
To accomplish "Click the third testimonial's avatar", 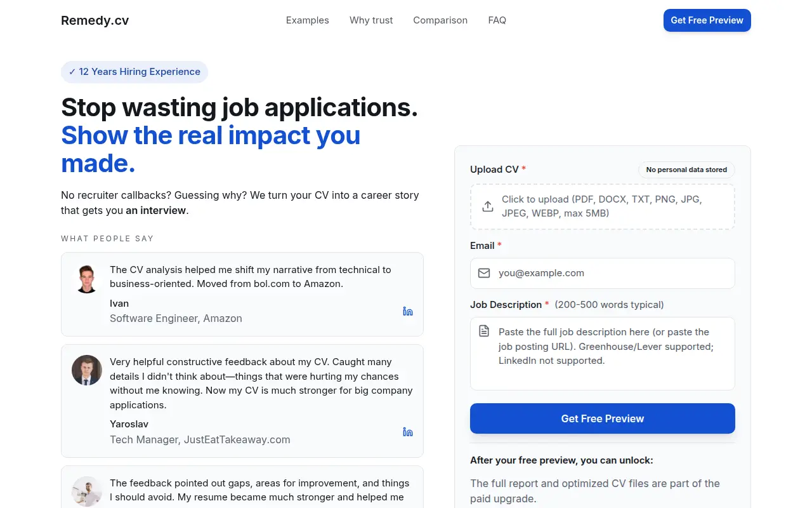I will click(87, 491).
